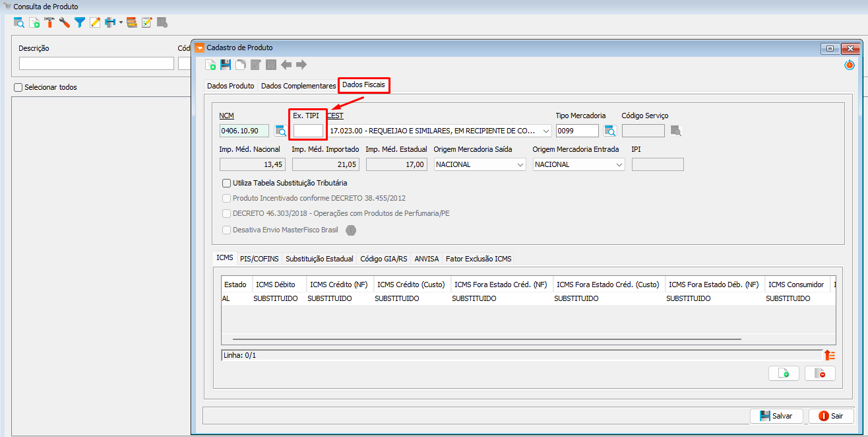Click the hammer icon in Consulta toolbar
Viewport: 868px width, 437px height.
pyautogui.click(x=49, y=23)
